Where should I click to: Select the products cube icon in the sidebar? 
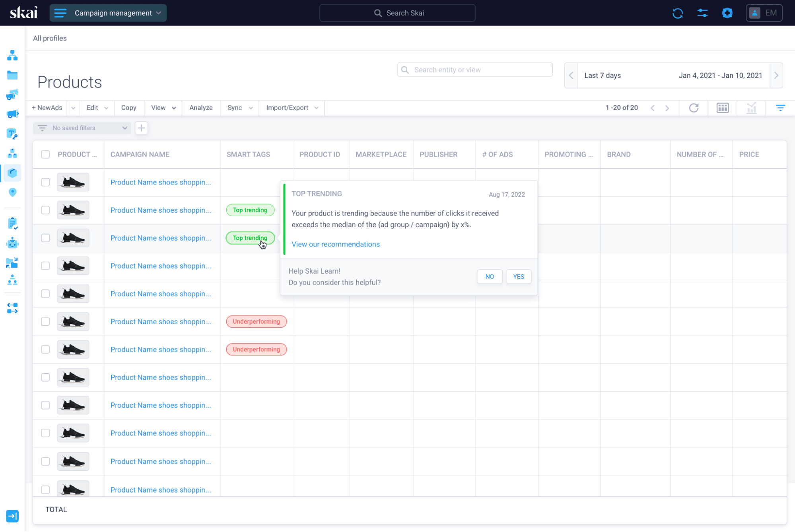(12, 173)
